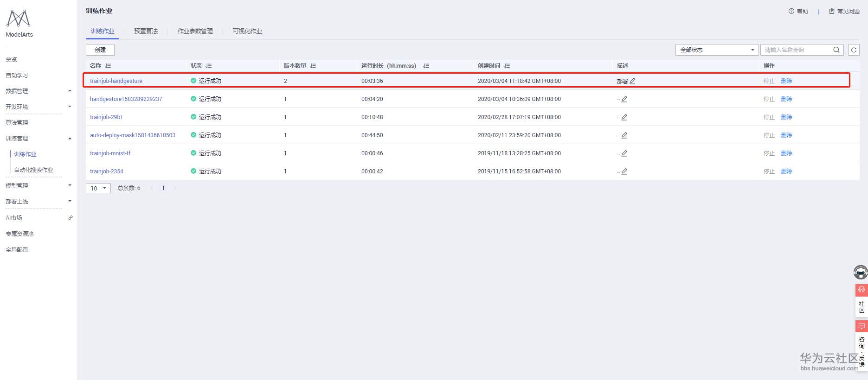Edit description pencil for auto-deploy-mask1581436610503
The width and height of the screenshot is (868, 380).
tap(624, 135)
